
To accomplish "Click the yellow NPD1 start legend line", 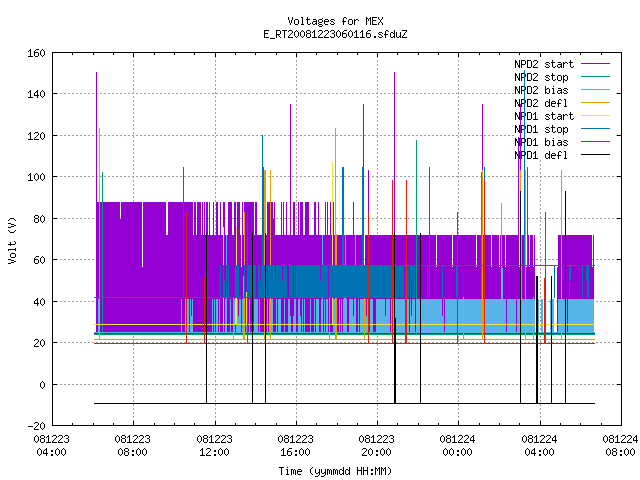I will point(595,116).
